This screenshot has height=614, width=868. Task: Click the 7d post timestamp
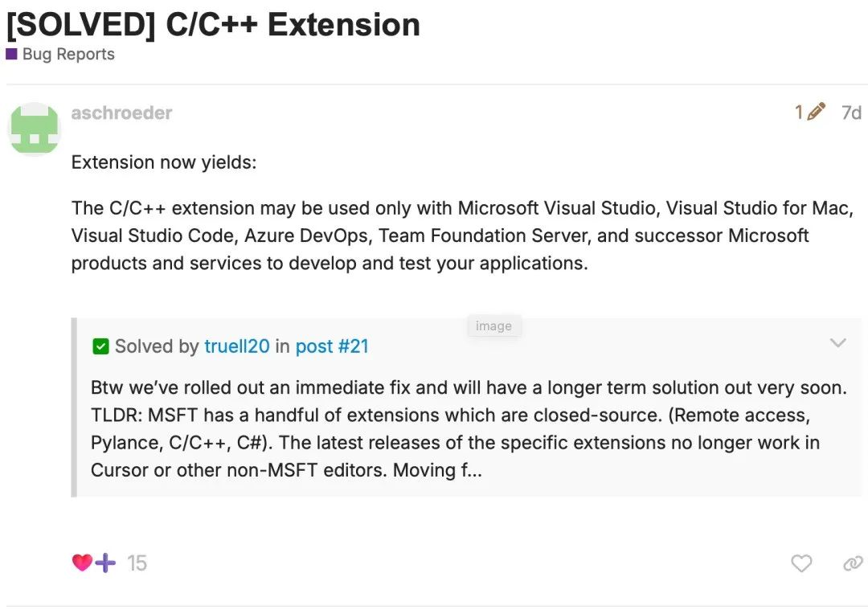coord(851,113)
